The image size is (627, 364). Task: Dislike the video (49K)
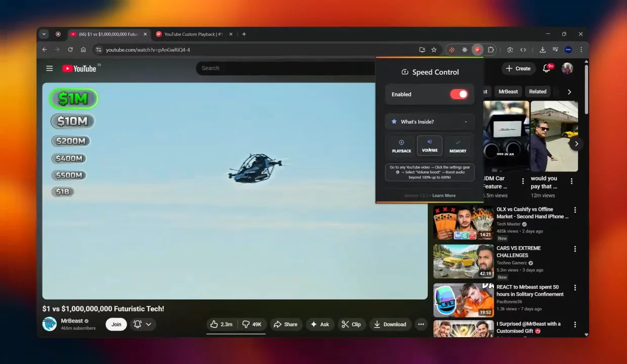tap(252, 324)
